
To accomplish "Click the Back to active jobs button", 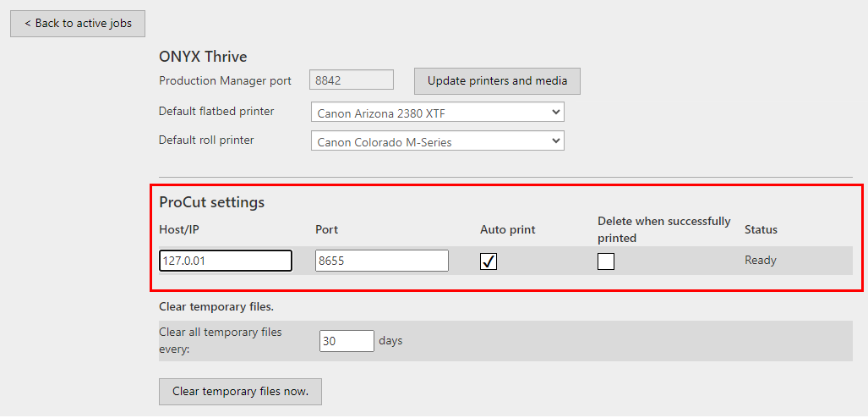I will click(78, 24).
